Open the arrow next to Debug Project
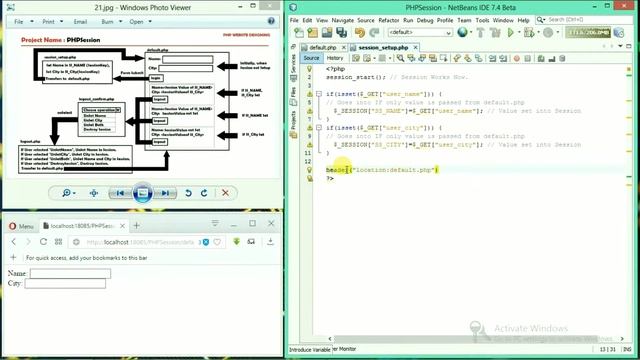 pos(538,32)
